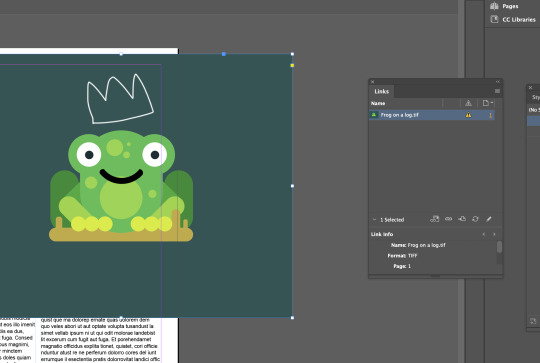Select the frog image on the page
This screenshot has width=540, height=363.
click(121, 186)
